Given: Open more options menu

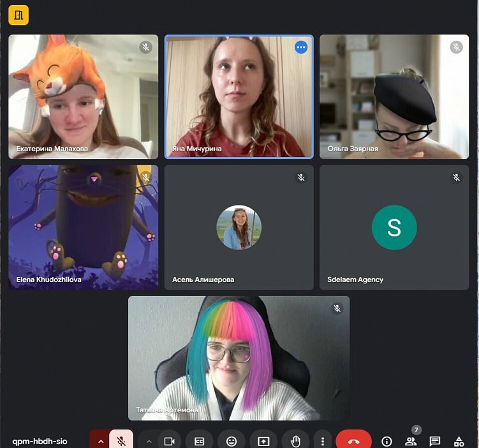Looking at the screenshot, I should pos(323,441).
